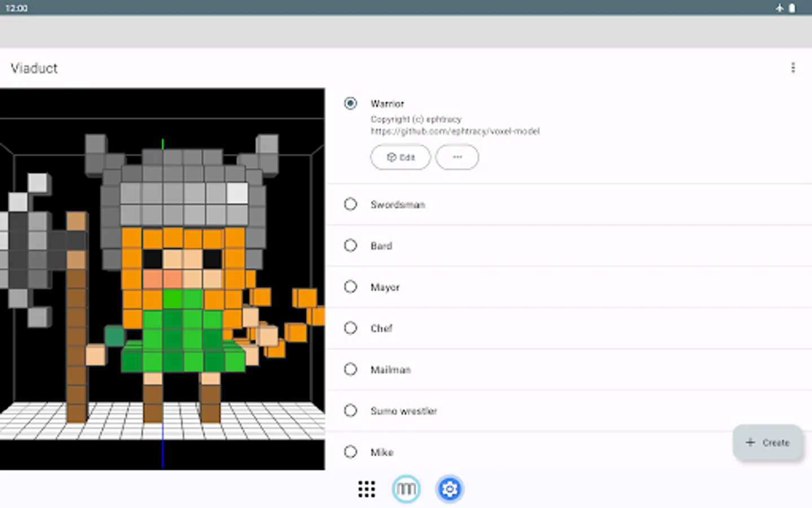Screen dimensions: 812x508
Task: Click the plus icon on the Create button
Action: coord(750,443)
